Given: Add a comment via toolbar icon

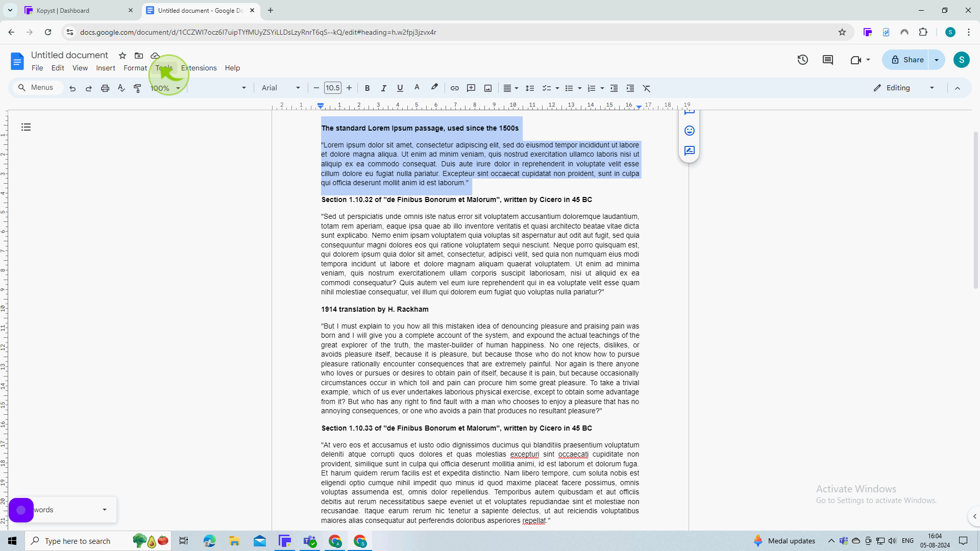Looking at the screenshot, I should [471, 88].
